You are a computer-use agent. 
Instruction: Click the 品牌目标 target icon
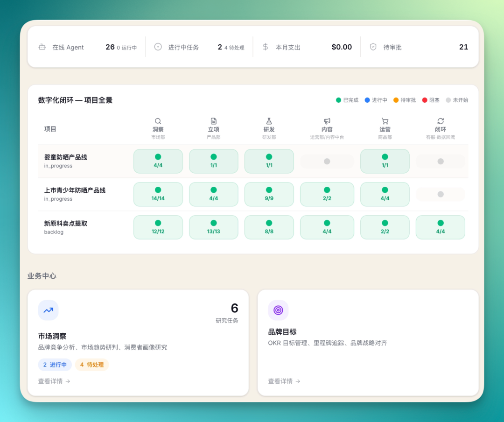coord(278,310)
